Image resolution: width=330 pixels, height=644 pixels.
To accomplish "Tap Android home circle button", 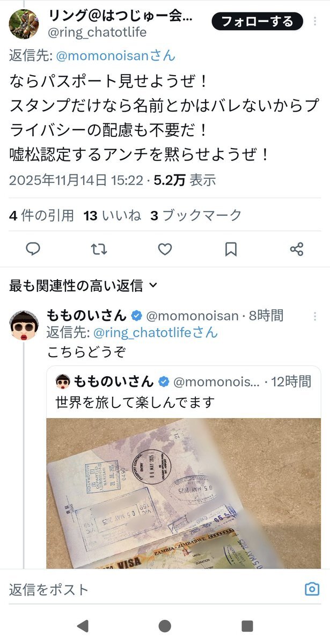I will [x=165, y=626].
